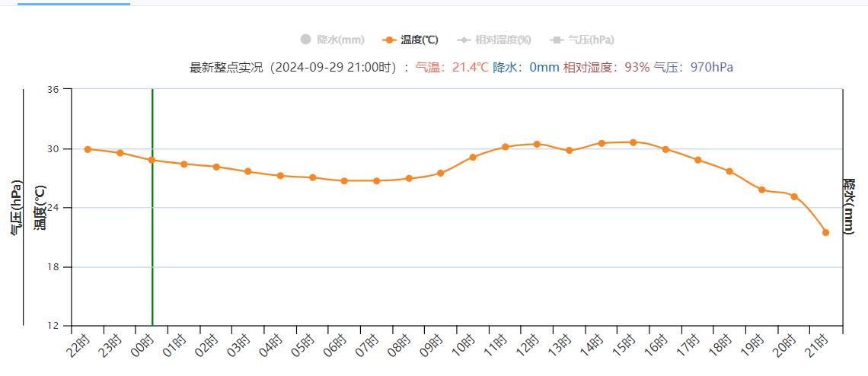Click the 气压：970hPa reading text
868x376 pixels.
pos(694,68)
